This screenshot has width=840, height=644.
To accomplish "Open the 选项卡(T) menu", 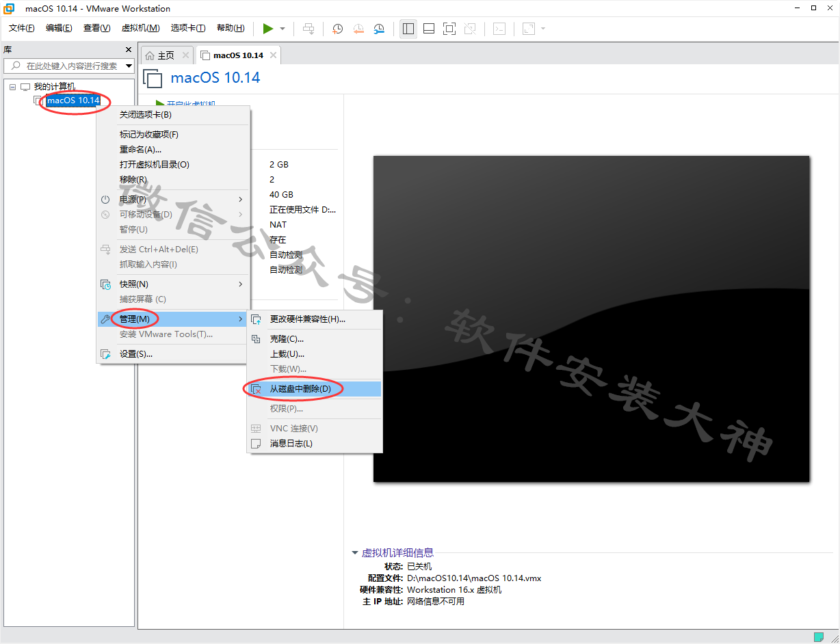I will [188, 28].
